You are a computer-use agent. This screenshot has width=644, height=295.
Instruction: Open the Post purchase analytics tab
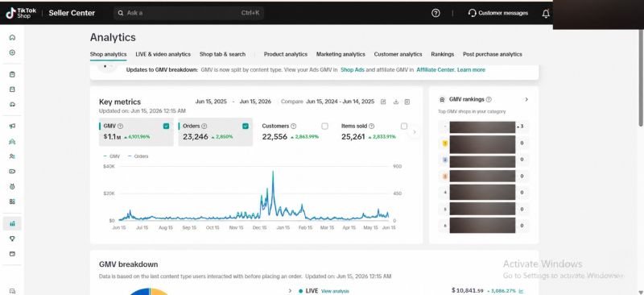coord(493,54)
